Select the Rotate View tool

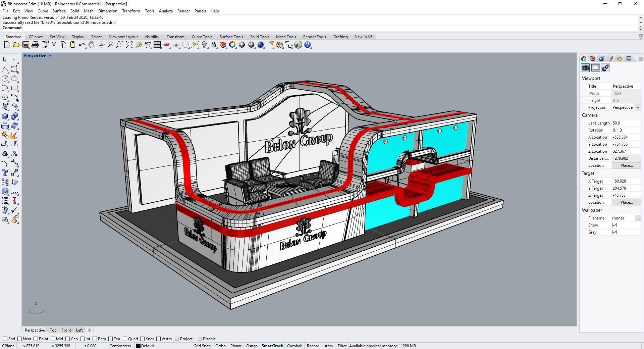pyautogui.click(x=101, y=45)
